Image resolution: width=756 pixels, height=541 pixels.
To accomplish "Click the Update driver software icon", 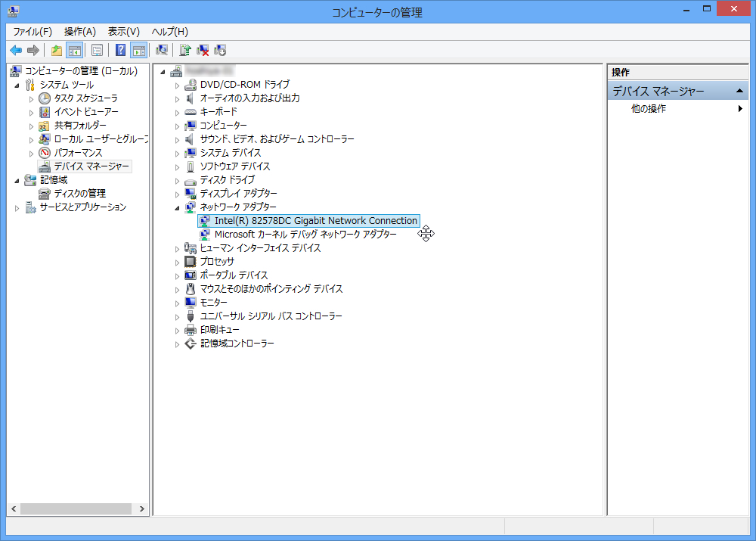I will pyautogui.click(x=185, y=50).
